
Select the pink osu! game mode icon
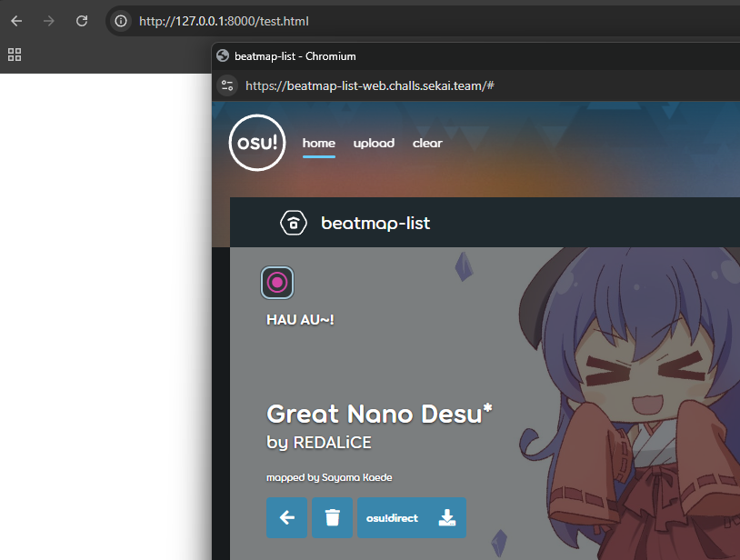tap(278, 283)
